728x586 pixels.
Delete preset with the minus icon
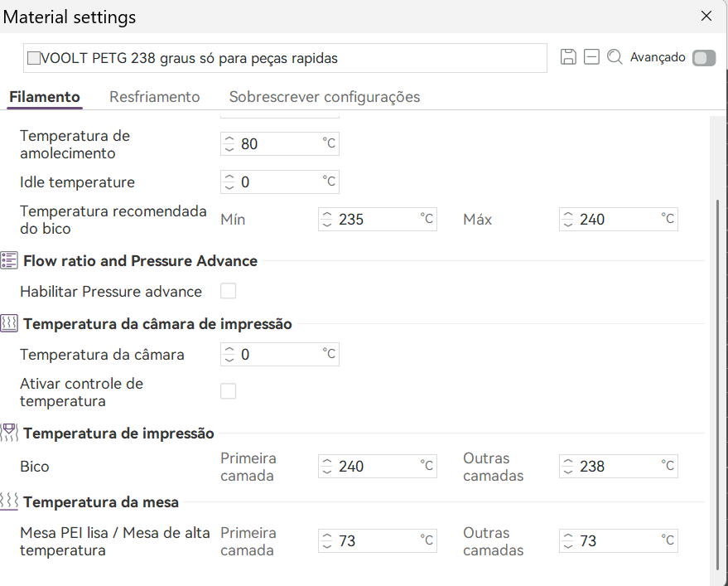[x=591, y=56]
